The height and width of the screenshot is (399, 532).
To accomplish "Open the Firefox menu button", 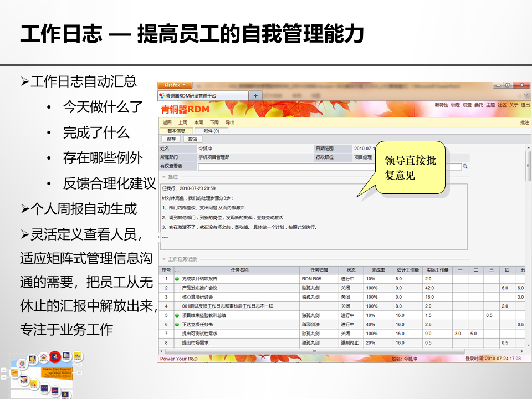I will pyautogui.click(x=175, y=85).
